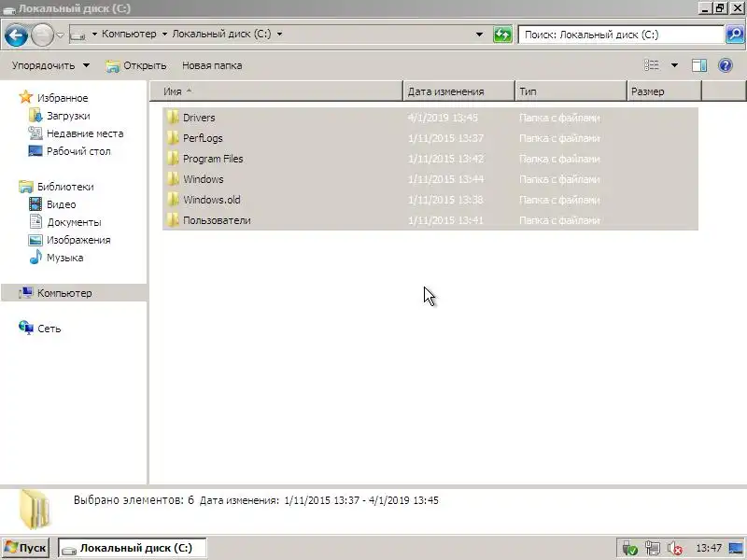Select the Program Files folder icon
This screenshot has width=747, height=560.
coord(173,158)
